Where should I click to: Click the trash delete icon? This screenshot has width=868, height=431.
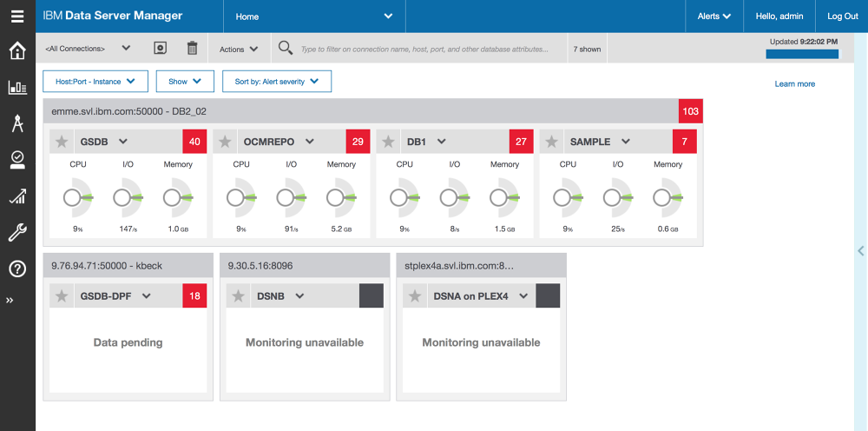[192, 48]
